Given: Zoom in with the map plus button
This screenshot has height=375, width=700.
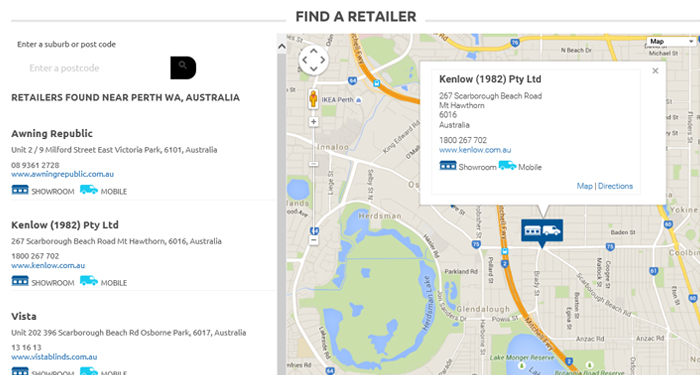Looking at the screenshot, I should tap(314, 122).
